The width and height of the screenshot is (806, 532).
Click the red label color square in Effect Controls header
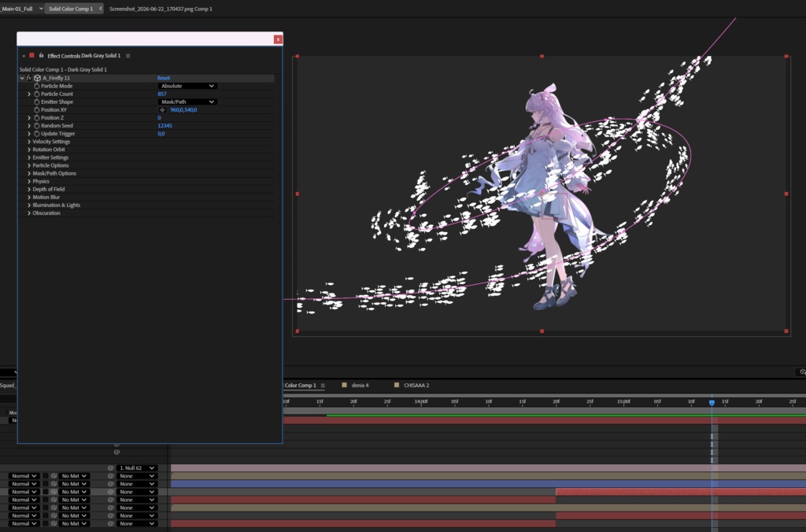pyautogui.click(x=31, y=55)
